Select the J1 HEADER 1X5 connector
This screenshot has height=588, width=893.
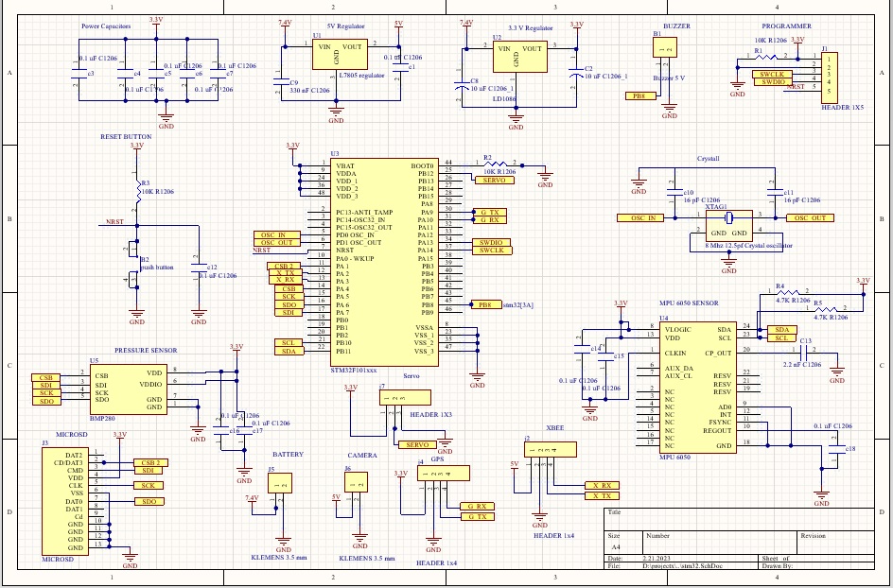830,76
